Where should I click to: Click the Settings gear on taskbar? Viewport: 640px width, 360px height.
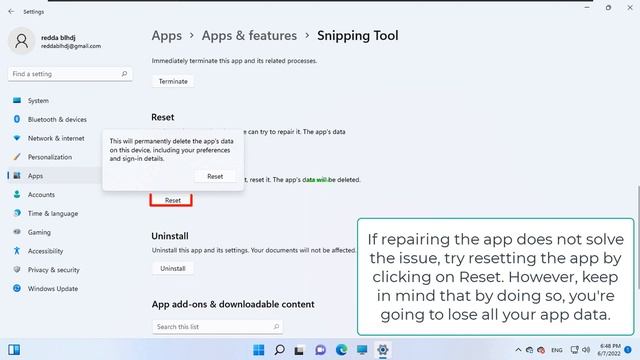(383, 350)
